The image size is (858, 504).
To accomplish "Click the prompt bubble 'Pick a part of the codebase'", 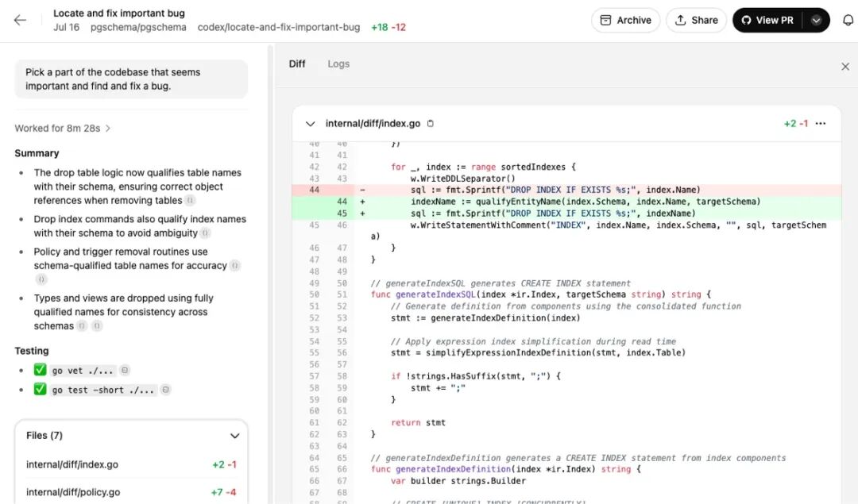I will (131, 79).
